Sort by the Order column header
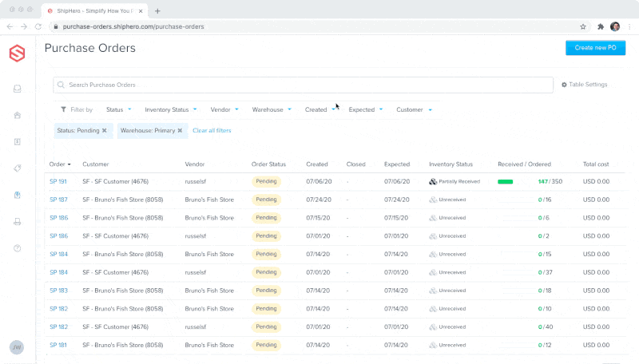 coord(60,164)
